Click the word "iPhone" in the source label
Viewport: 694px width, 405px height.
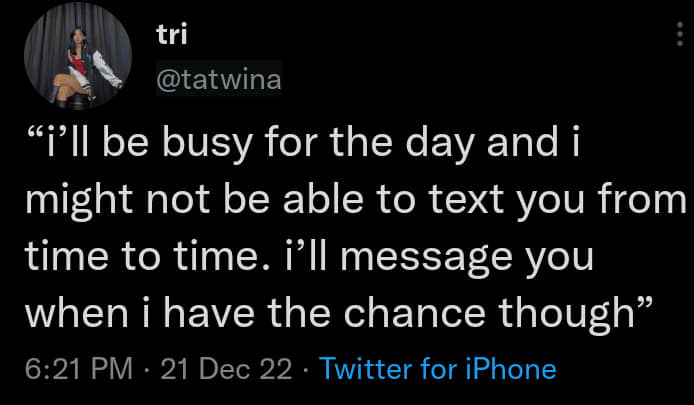tap(508, 369)
